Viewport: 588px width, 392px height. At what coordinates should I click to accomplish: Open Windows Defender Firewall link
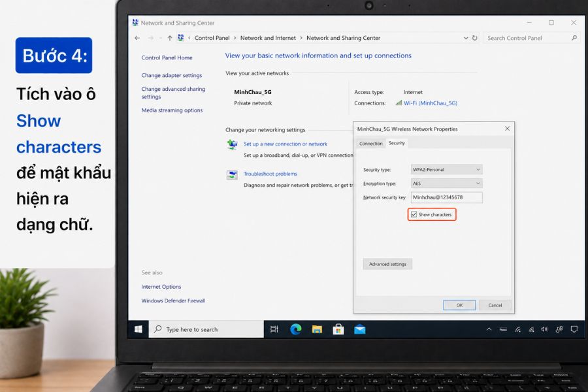173,301
